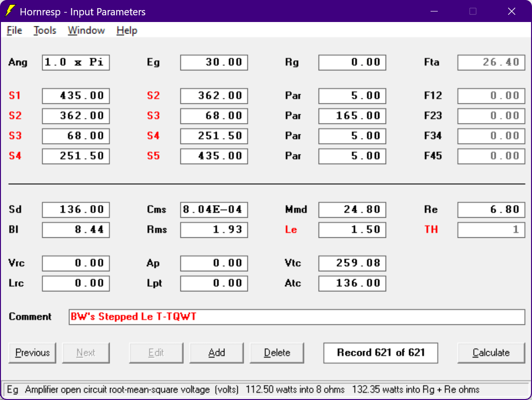This screenshot has height=400, width=532.
Task: Select the Ap input field
Action: [214, 263]
